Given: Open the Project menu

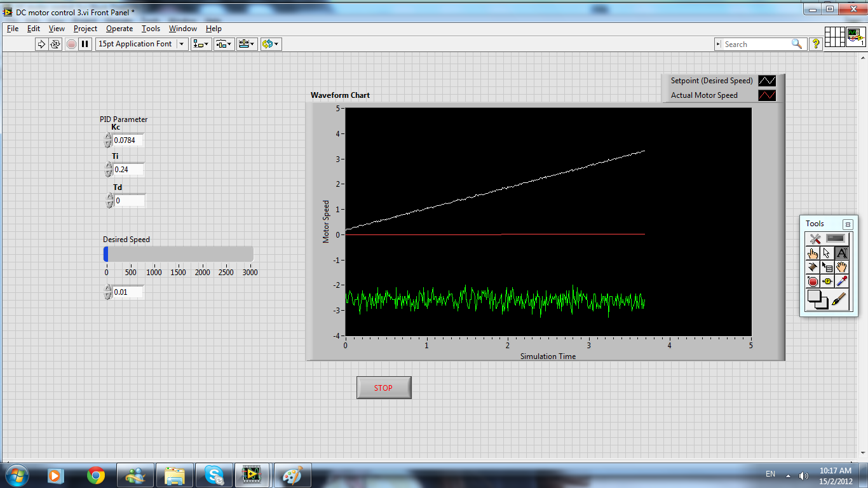Looking at the screenshot, I should click(85, 29).
